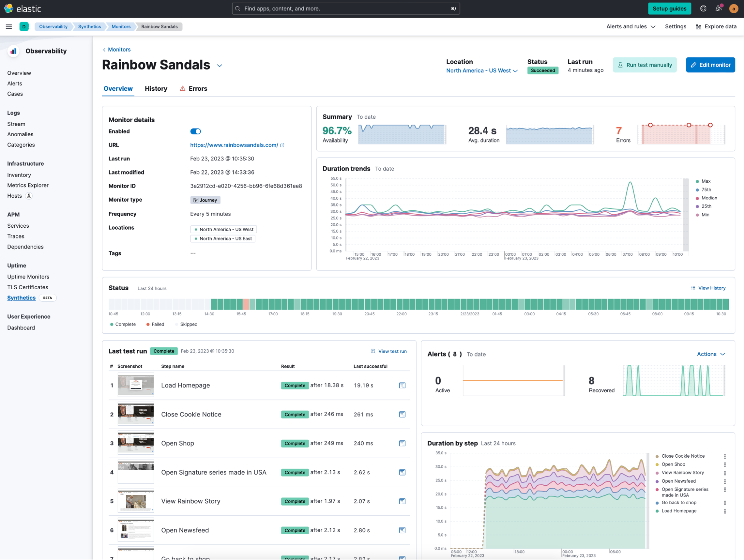Switch to the Errors tab
The image size is (744, 560).
198,88
